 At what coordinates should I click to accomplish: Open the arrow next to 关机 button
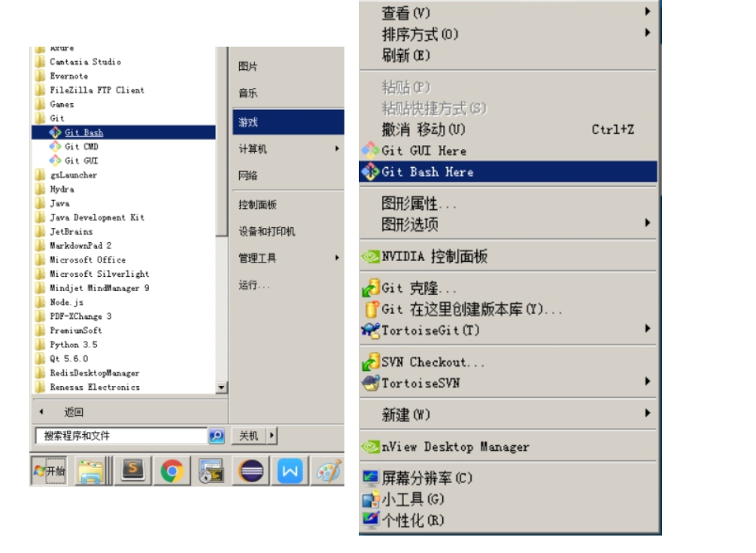(x=272, y=436)
